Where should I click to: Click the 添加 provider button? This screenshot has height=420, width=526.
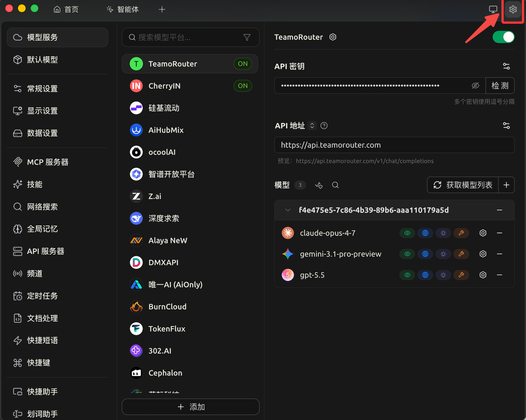click(191, 407)
